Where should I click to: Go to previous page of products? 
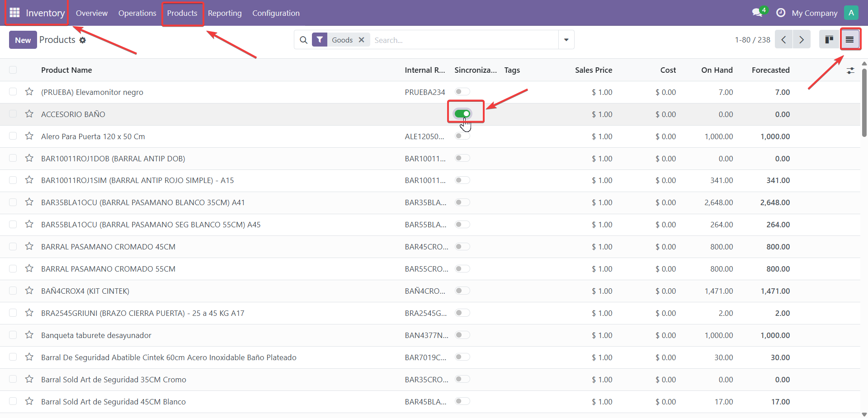pos(783,40)
